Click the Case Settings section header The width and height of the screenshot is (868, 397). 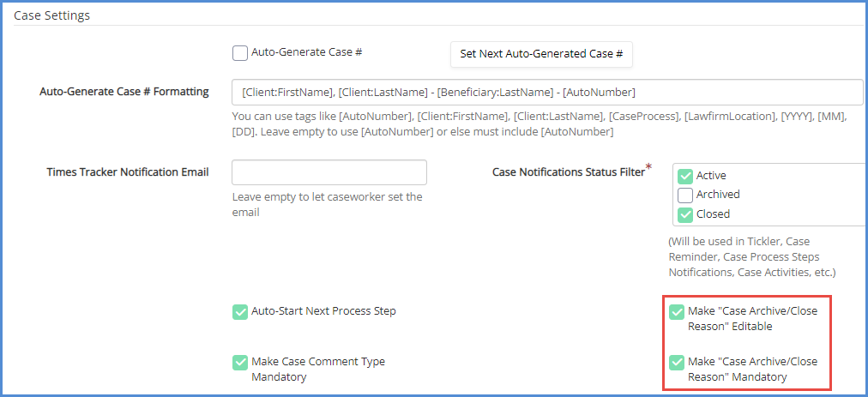[x=52, y=15]
